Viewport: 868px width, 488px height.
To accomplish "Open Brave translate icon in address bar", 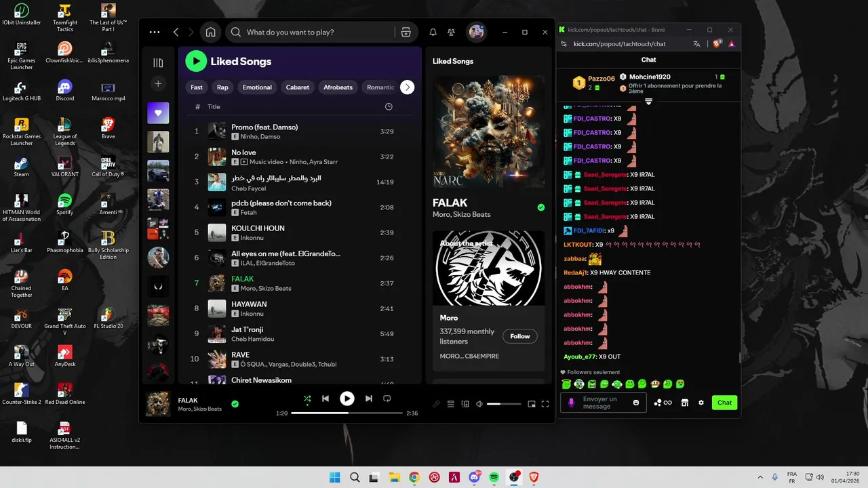I will coord(696,44).
